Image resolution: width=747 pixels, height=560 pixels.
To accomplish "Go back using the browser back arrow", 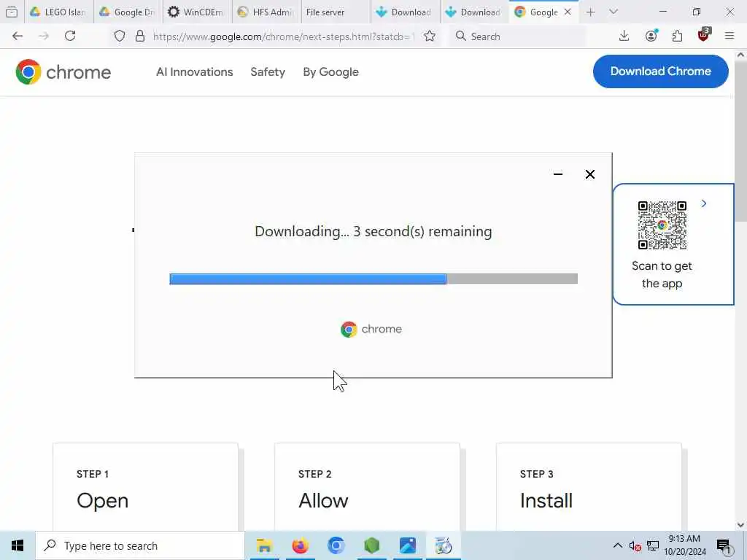I will coord(18,36).
